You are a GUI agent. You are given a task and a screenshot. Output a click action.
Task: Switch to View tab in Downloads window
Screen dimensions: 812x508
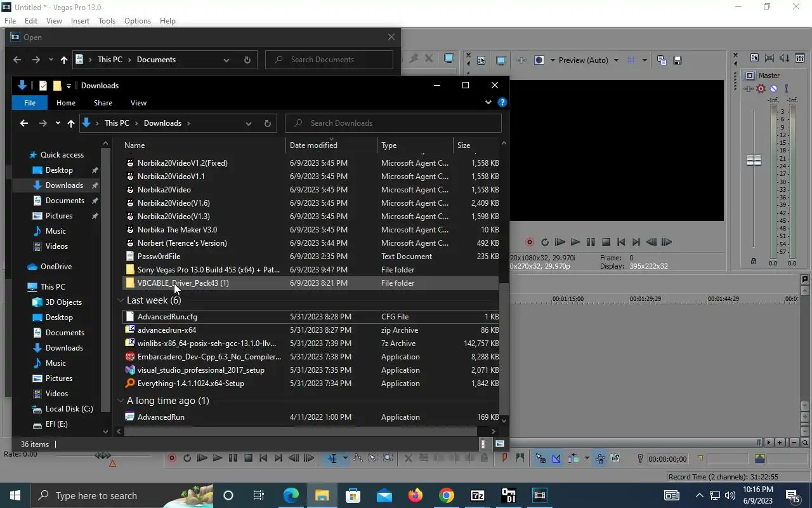click(138, 103)
